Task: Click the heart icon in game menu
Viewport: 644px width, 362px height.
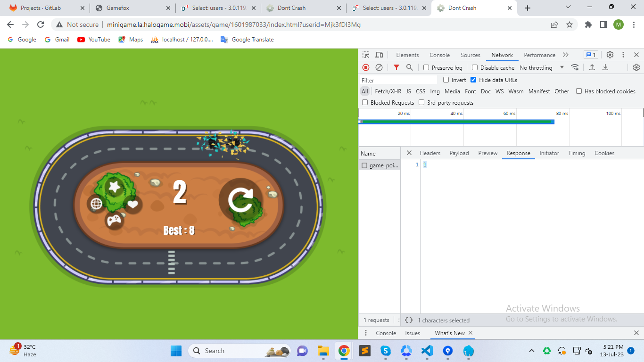Action: pyautogui.click(x=133, y=204)
